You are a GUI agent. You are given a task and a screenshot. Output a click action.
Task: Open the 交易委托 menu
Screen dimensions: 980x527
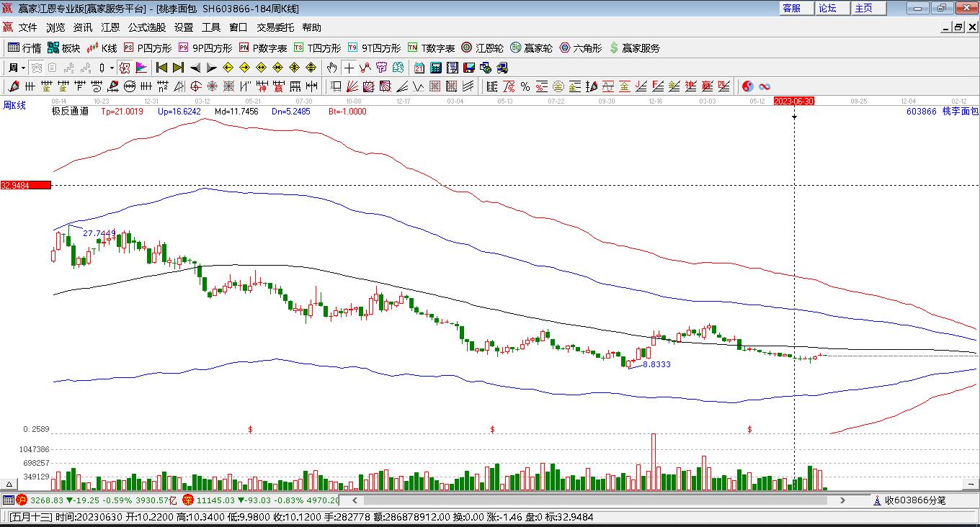tap(275, 27)
